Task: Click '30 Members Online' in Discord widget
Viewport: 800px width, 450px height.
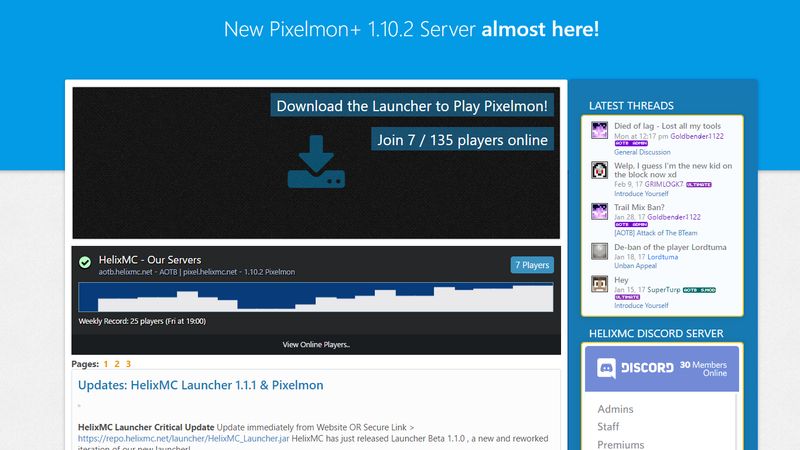Action: point(703,368)
